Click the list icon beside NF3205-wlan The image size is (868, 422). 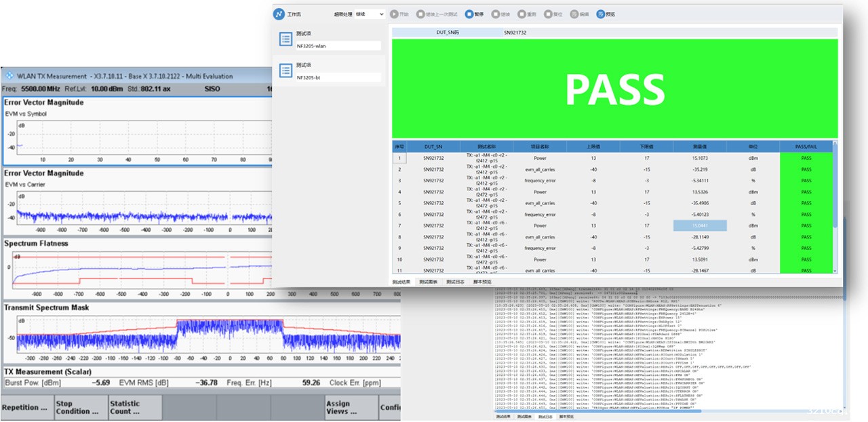(x=286, y=39)
